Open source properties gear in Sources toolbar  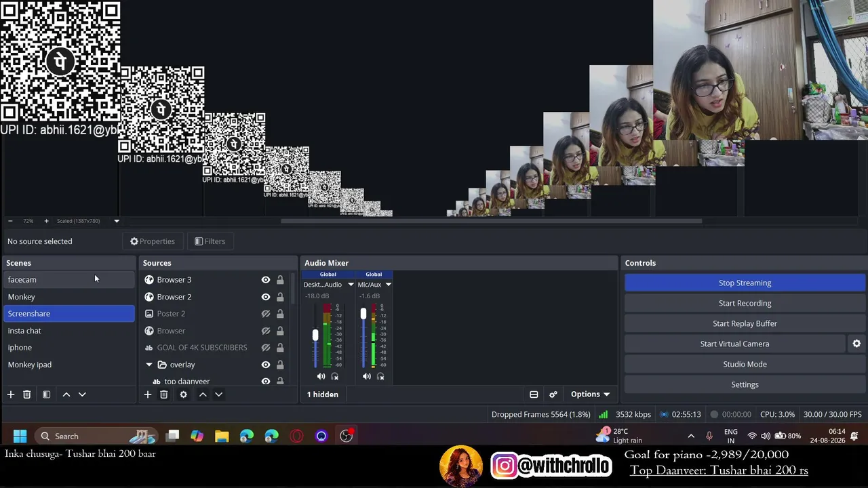(x=183, y=394)
